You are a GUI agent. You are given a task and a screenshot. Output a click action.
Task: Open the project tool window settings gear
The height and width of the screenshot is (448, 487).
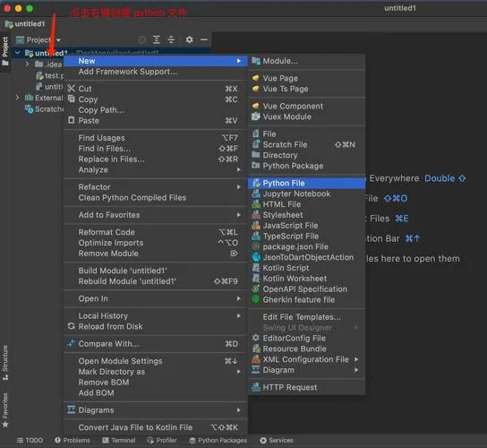[190, 39]
